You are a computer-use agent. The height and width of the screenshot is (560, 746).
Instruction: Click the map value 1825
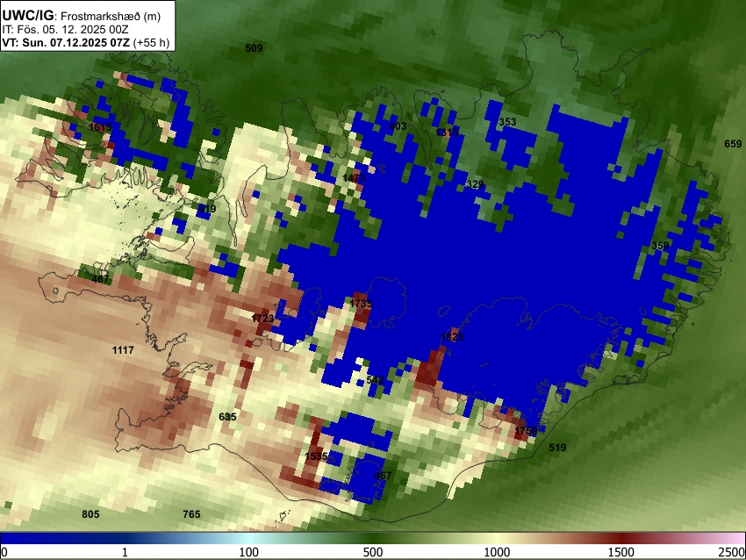coord(452,337)
